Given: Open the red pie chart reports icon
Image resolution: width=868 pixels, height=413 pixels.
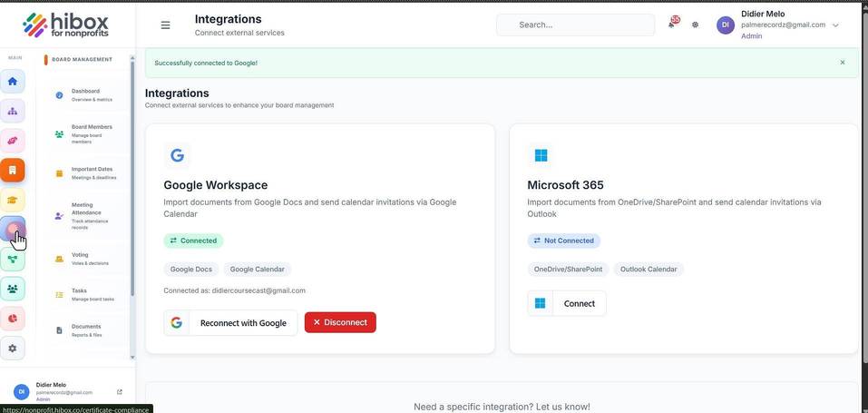Looking at the screenshot, I should (13, 319).
